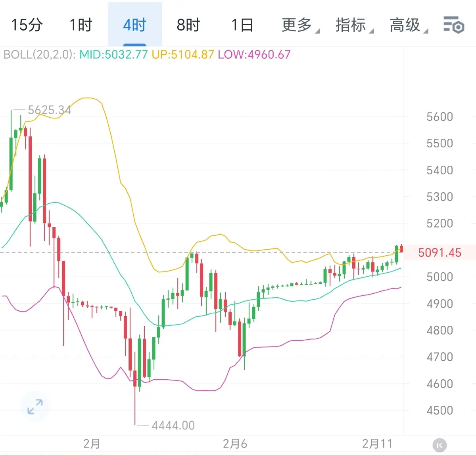Open the 更多 timeframes dropdown
This screenshot has height=455, width=476.
[x=300, y=25]
